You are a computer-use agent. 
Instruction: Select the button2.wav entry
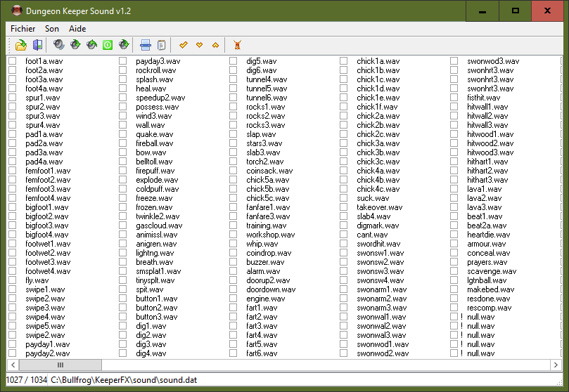point(157,308)
